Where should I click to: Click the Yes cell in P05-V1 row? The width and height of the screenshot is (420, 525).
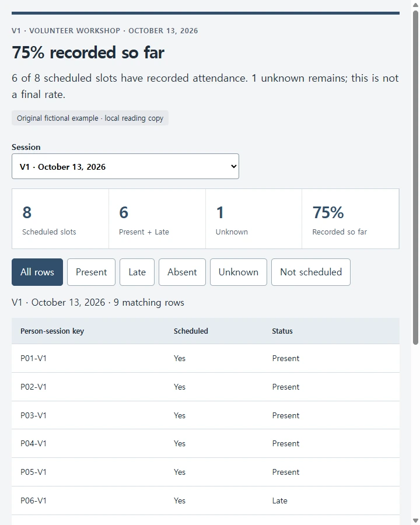pyautogui.click(x=180, y=472)
